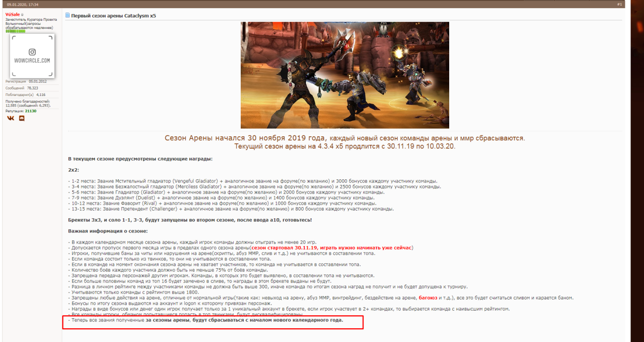
Task: Click the document icon beside post title
Action: pos(68,16)
